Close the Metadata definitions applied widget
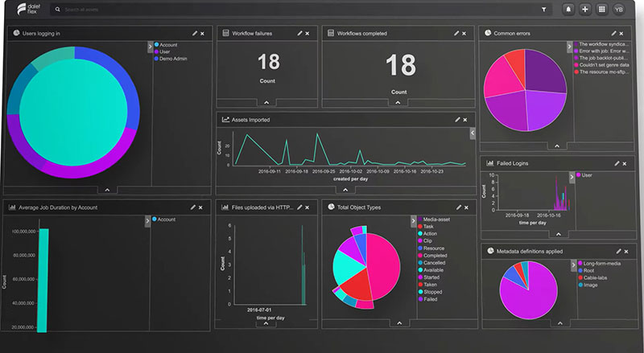644x353 pixels. tap(626, 252)
